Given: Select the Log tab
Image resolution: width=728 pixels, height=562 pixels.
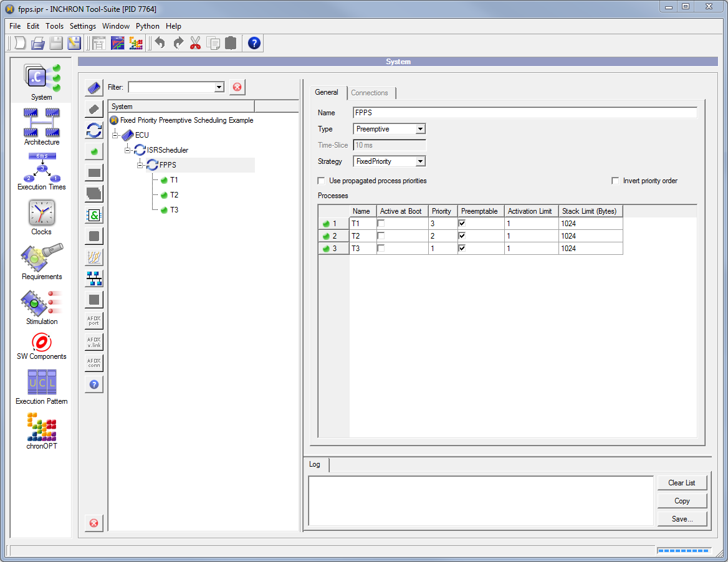Looking at the screenshot, I should tap(315, 464).
